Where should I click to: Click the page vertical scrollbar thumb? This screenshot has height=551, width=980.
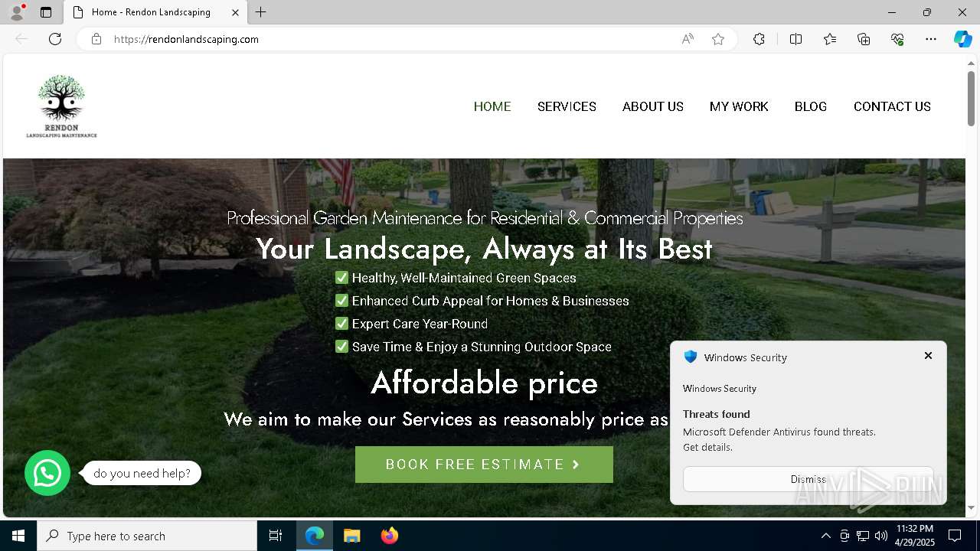(x=971, y=98)
